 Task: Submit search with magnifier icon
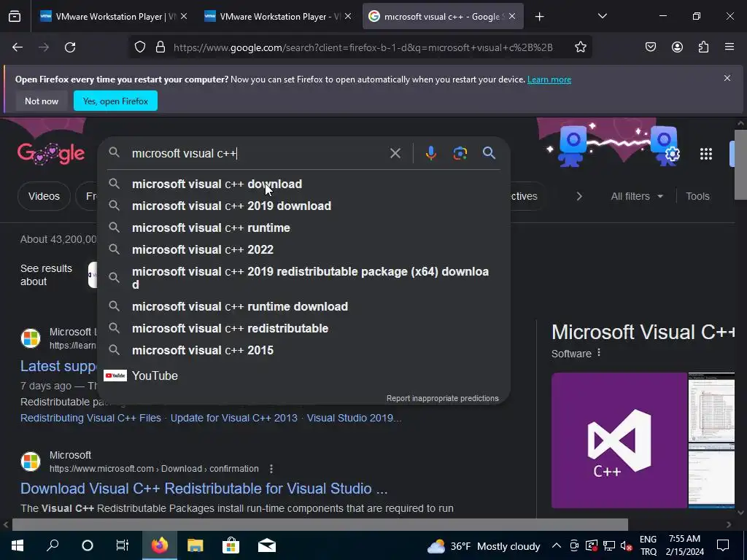489,153
